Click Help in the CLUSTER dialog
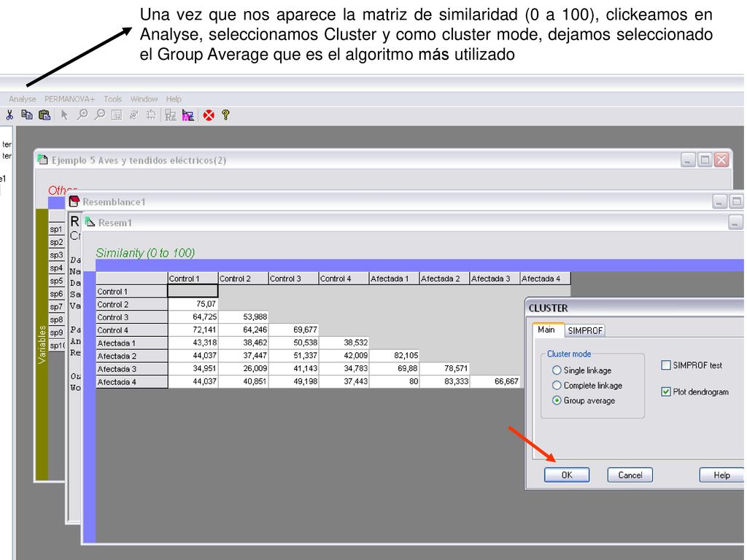747x560 pixels. coord(721,475)
